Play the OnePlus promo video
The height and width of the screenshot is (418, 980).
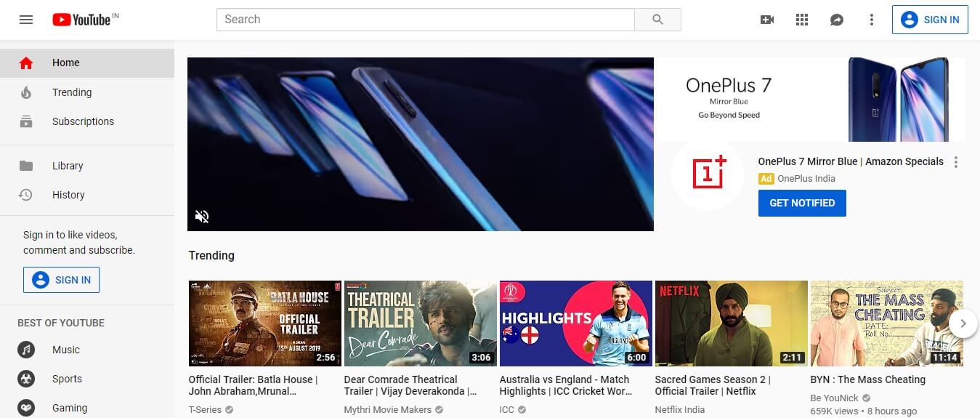click(421, 144)
